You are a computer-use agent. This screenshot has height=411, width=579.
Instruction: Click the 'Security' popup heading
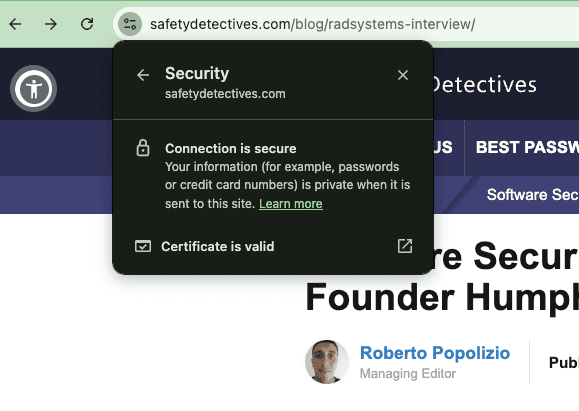pyautogui.click(x=197, y=73)
